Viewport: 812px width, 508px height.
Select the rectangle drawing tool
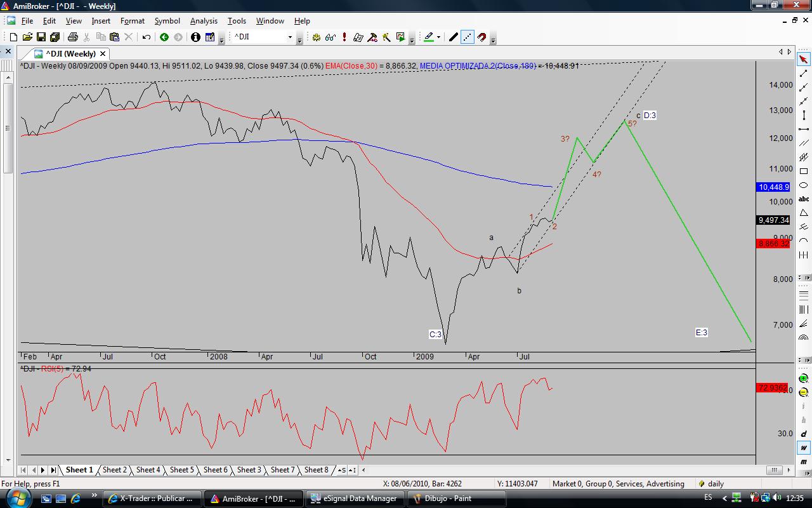coord(804,171)
